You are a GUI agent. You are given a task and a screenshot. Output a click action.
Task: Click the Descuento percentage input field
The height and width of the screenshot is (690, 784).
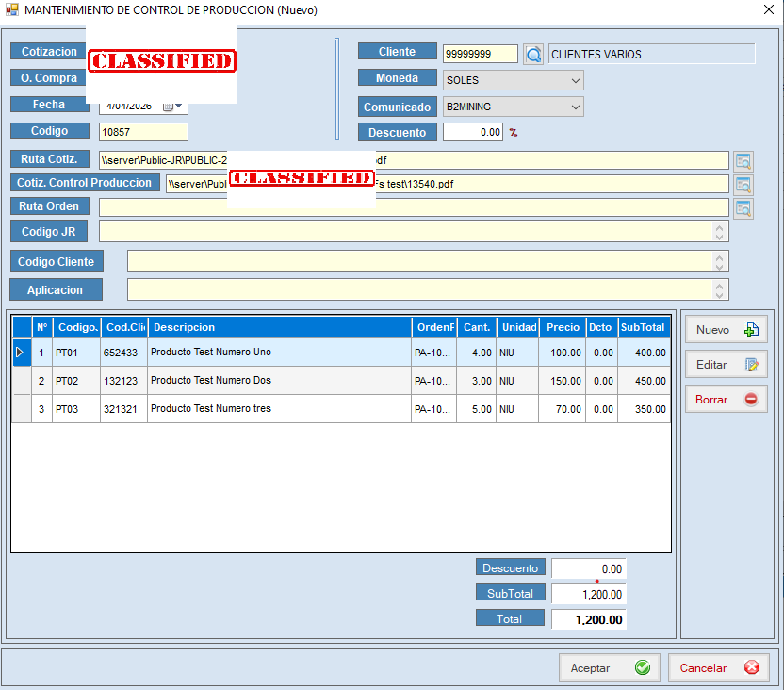click(x=472, y=133)
